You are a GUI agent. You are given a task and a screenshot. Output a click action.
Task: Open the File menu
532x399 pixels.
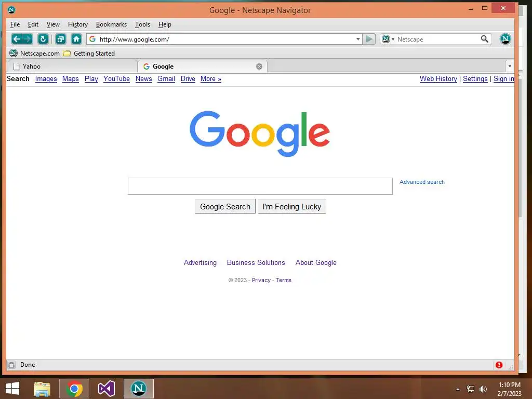[15, 24]
